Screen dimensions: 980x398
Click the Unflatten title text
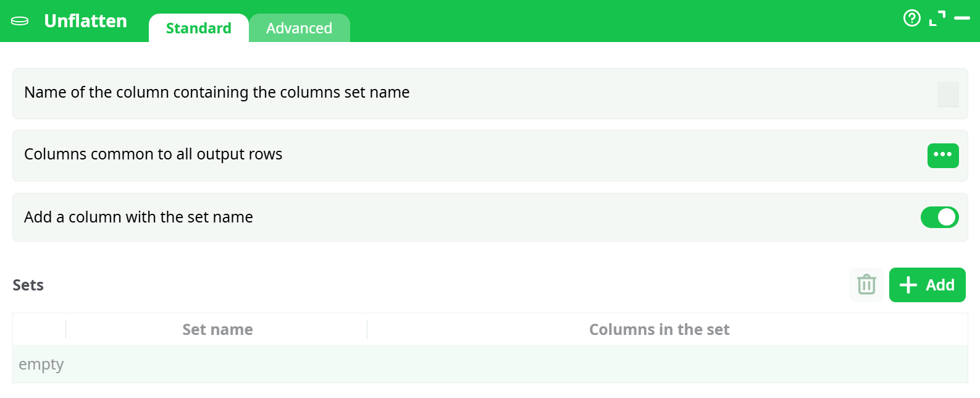click(x=85, y=21)
